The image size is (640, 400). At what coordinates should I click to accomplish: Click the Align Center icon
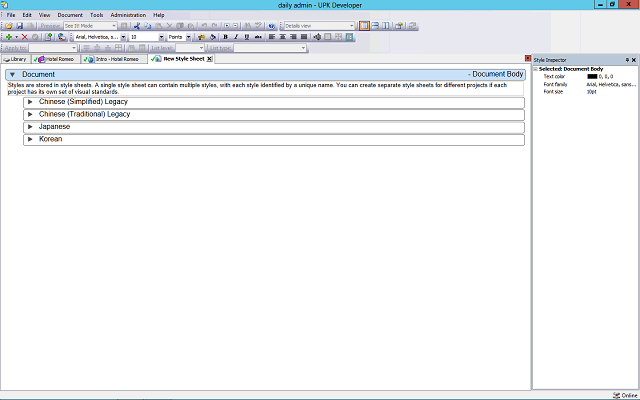282,37
